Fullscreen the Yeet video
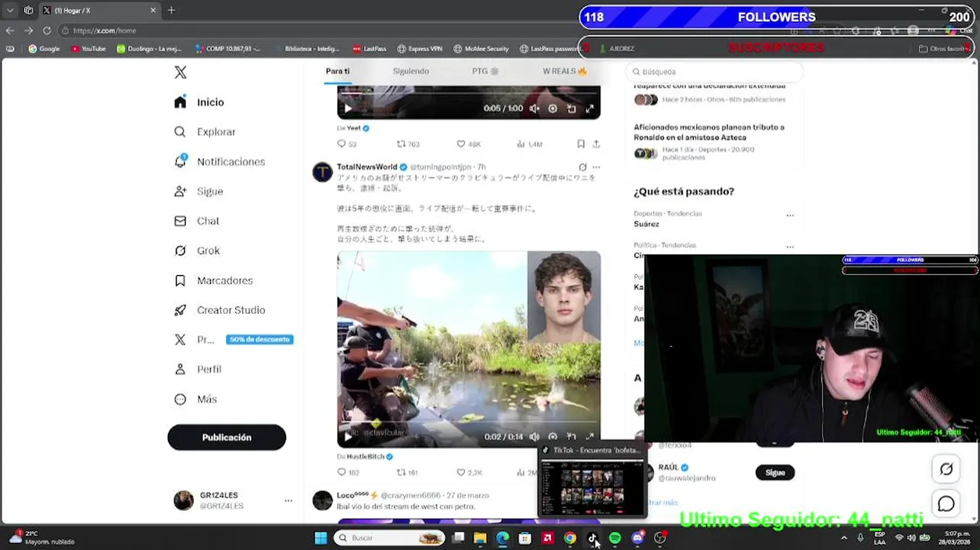The width and height of the screenshot is (980, 550). [590, 108]
